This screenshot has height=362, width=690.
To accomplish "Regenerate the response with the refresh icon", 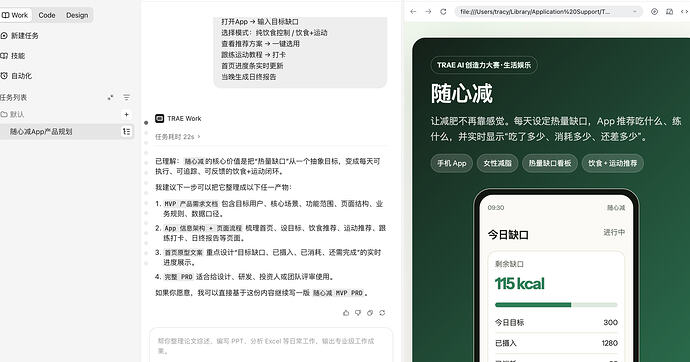I will coord(382,313).
